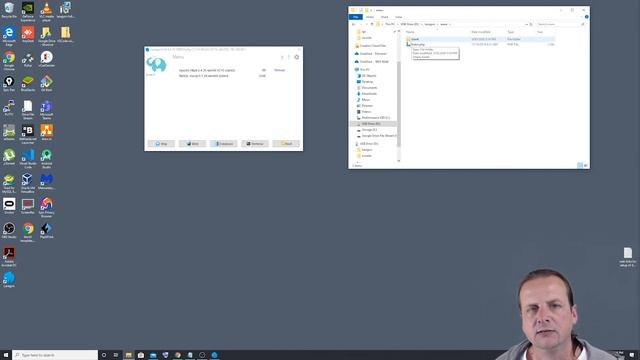
Task: Open Google Chrome desktop icon
Action: [9, 60]
